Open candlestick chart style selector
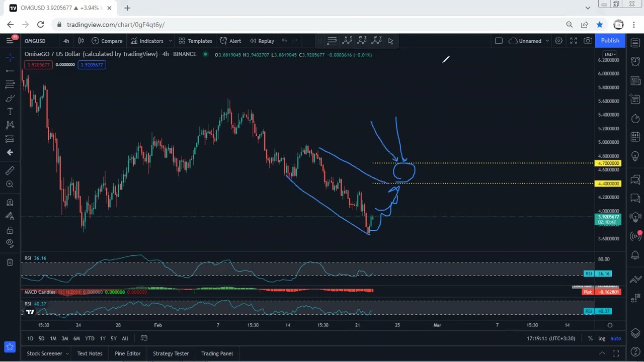 [x=80, y=41]
